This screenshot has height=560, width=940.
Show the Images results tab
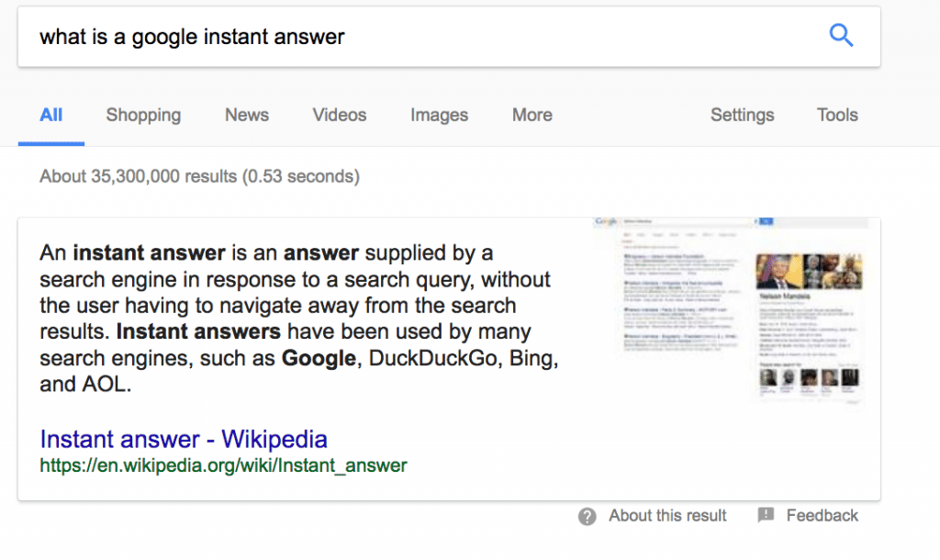point(439,115)
